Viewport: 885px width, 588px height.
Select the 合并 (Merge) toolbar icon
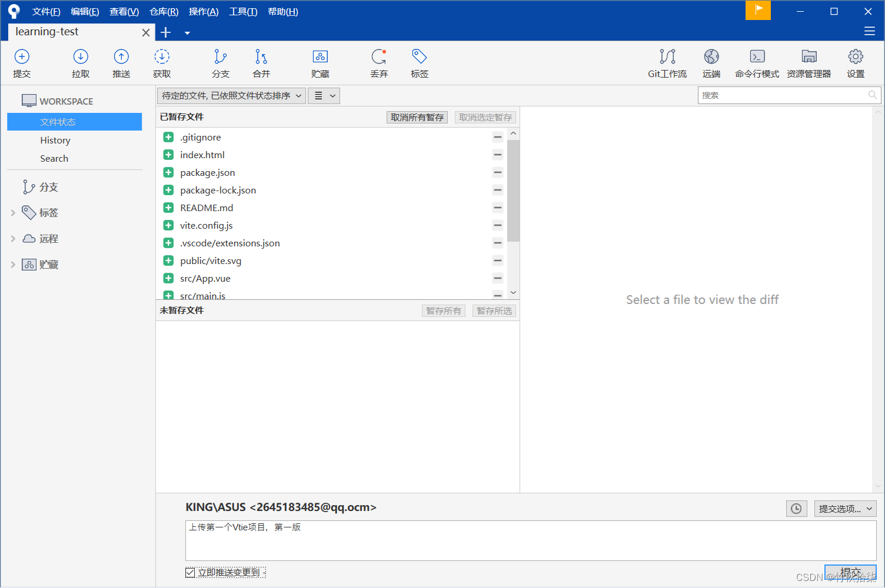261,63
